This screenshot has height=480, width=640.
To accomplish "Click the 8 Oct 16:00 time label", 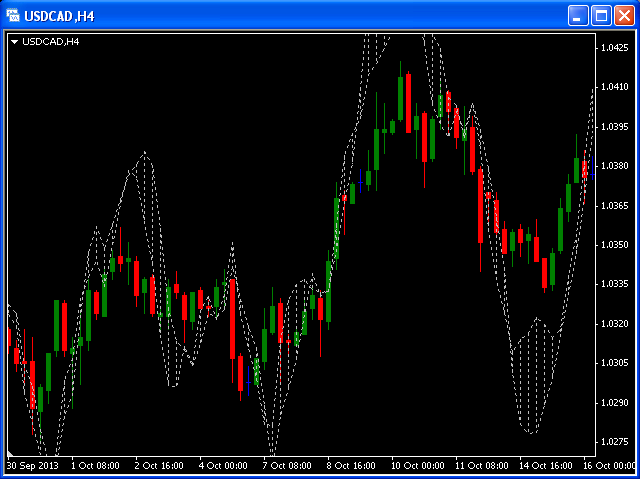I will click(351, 466).
